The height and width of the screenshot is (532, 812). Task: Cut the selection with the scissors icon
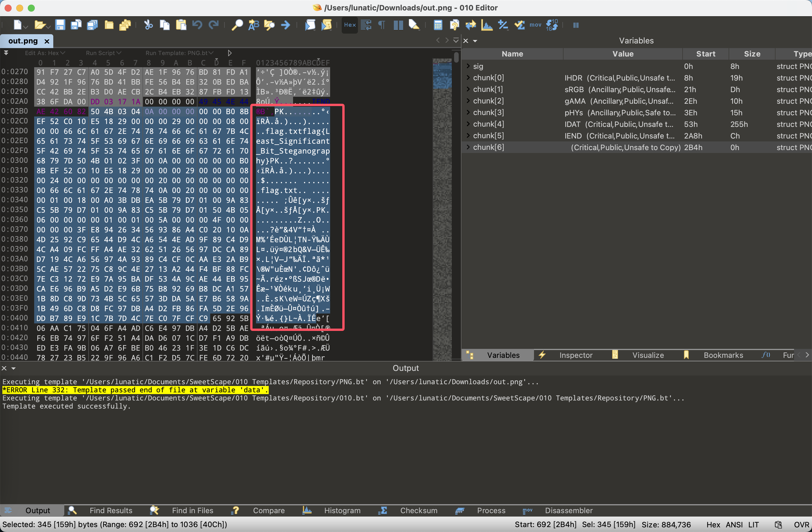[x=148, y=25]
